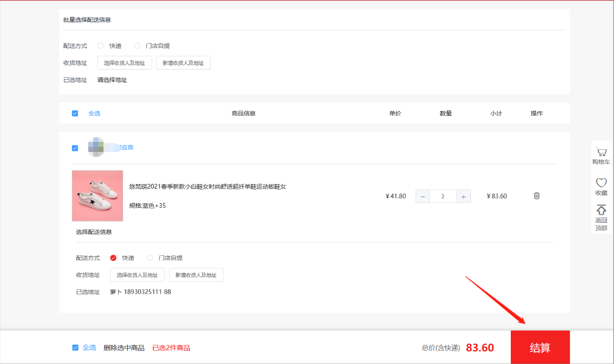
Task: Click batch 选择收货人及地址 button
Action: tap(125, 63)
